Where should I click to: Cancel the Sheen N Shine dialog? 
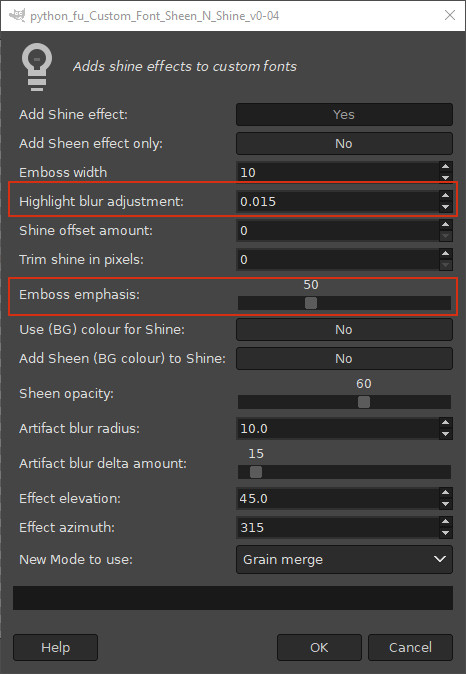(410, 647)
